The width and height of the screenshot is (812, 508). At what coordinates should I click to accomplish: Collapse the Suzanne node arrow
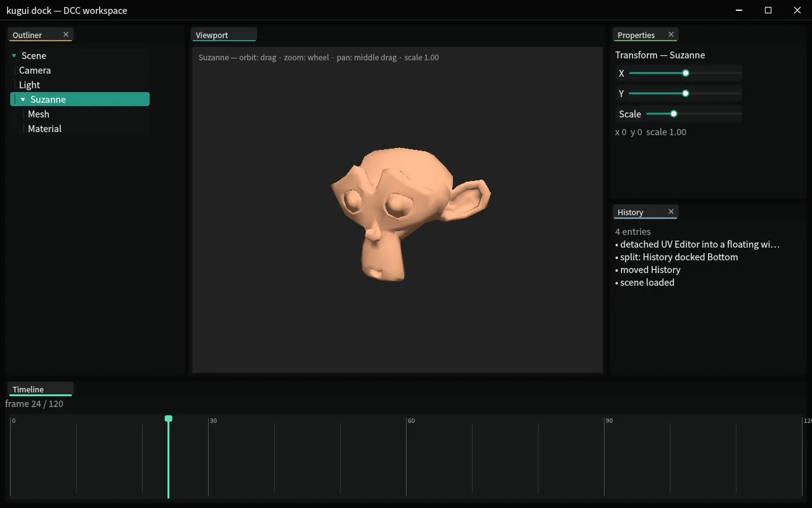pyautogui.click(x=23, y=100)
